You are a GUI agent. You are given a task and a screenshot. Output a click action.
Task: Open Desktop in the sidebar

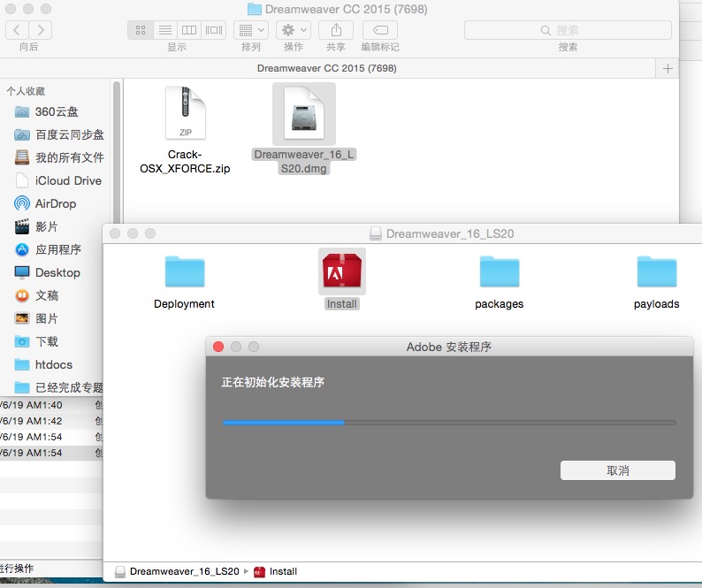pos(48,272)
